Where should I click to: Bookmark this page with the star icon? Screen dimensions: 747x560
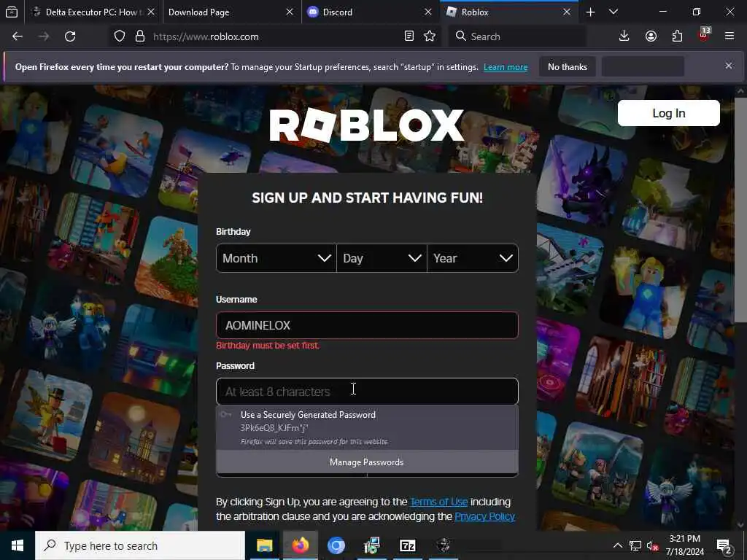tap(430, 36)
